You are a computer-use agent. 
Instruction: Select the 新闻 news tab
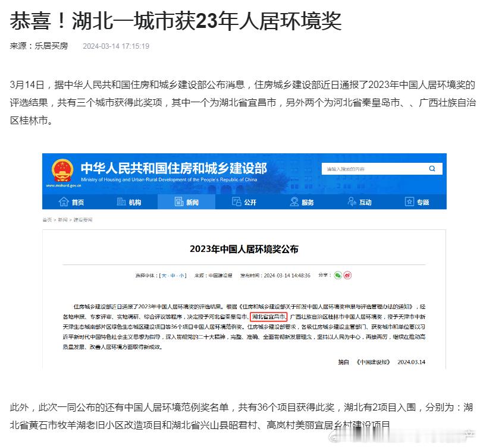[186, 202]
